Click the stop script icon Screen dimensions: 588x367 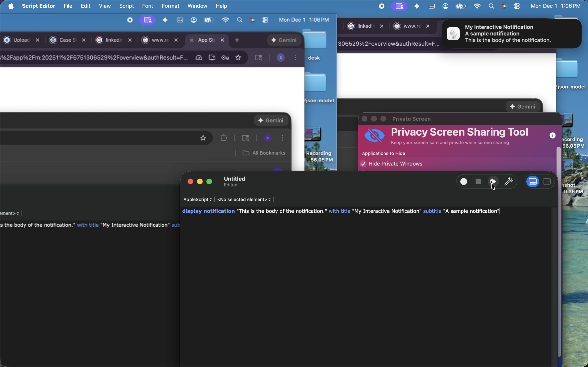coord(478,182)
